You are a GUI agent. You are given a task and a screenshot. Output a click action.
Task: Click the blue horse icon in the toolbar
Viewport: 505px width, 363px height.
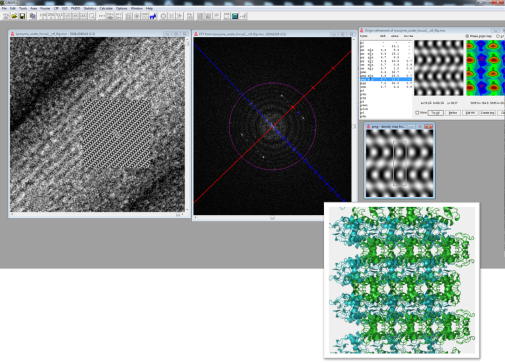153,16
